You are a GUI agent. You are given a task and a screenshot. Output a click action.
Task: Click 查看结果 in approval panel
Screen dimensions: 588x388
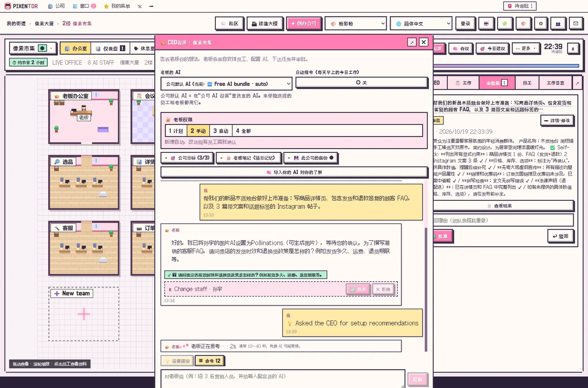coord(503,206)
